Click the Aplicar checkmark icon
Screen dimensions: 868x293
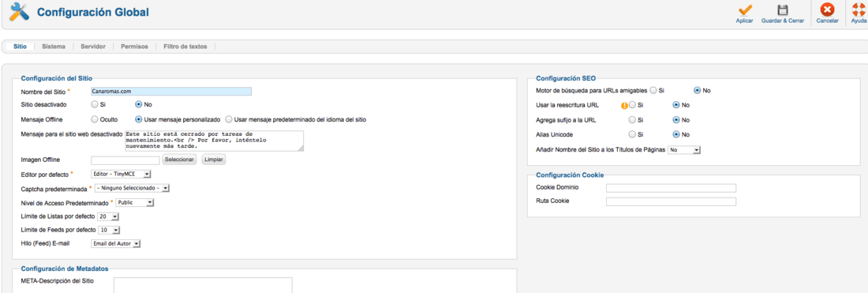[745, 9]
